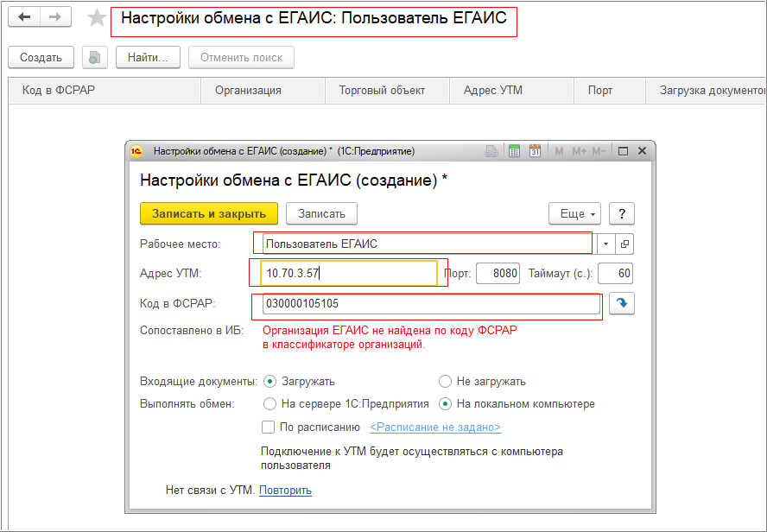This screenshot has height=532, width=767.
Task: Click the copy-record icon next to Создать
Action: [x=95, y=58]
